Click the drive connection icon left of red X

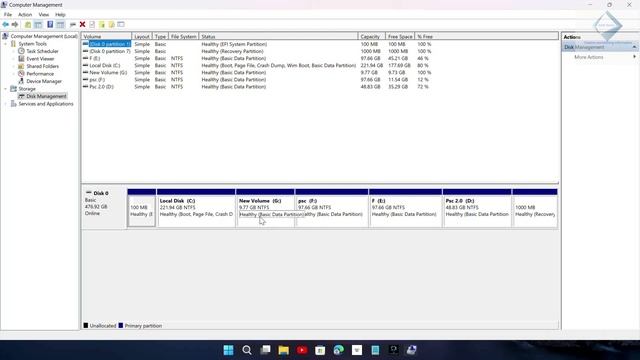(73, 25)
